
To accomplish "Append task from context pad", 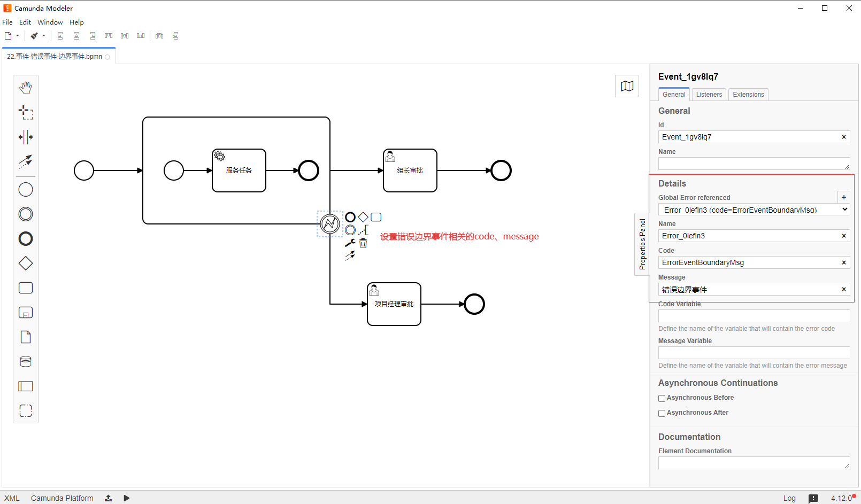I will click(376, 217).
